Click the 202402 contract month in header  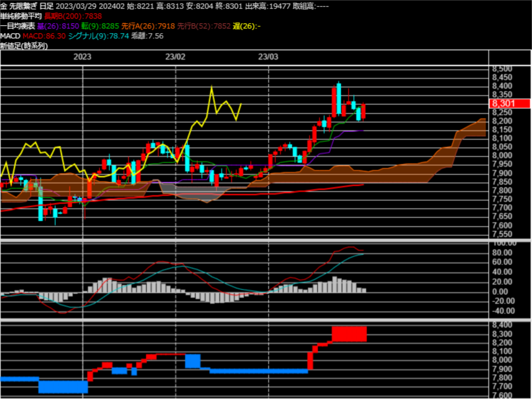pos(112,6)
